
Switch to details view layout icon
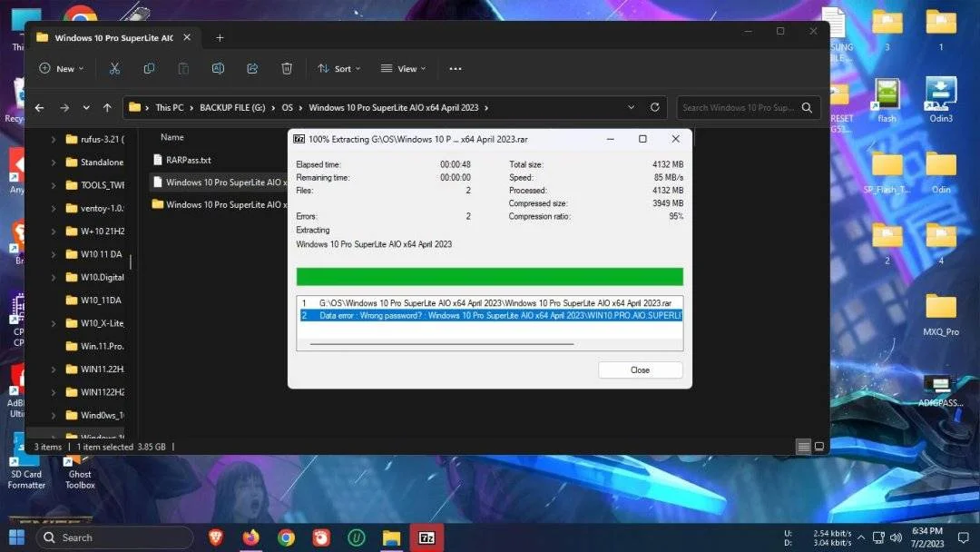pos(804,447)
